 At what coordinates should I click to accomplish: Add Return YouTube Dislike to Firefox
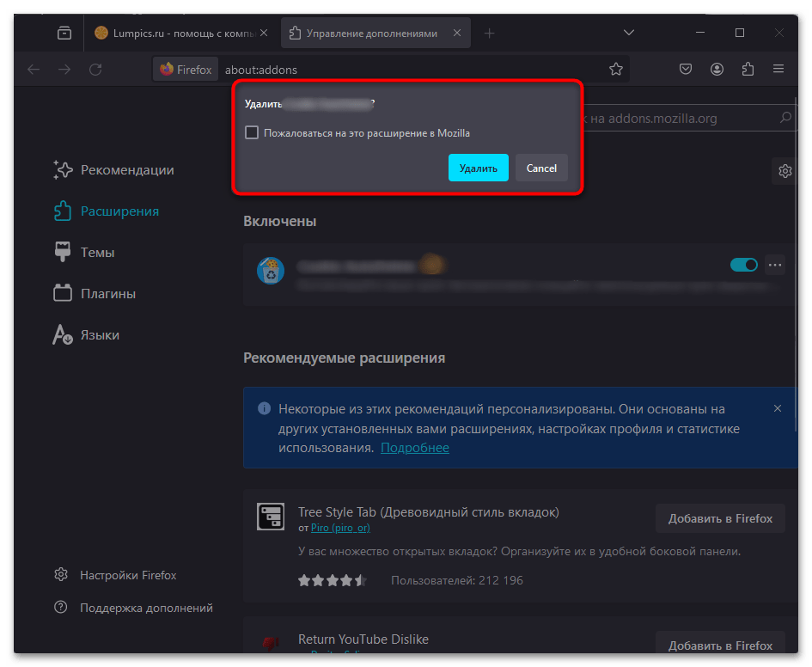(720, 645)
